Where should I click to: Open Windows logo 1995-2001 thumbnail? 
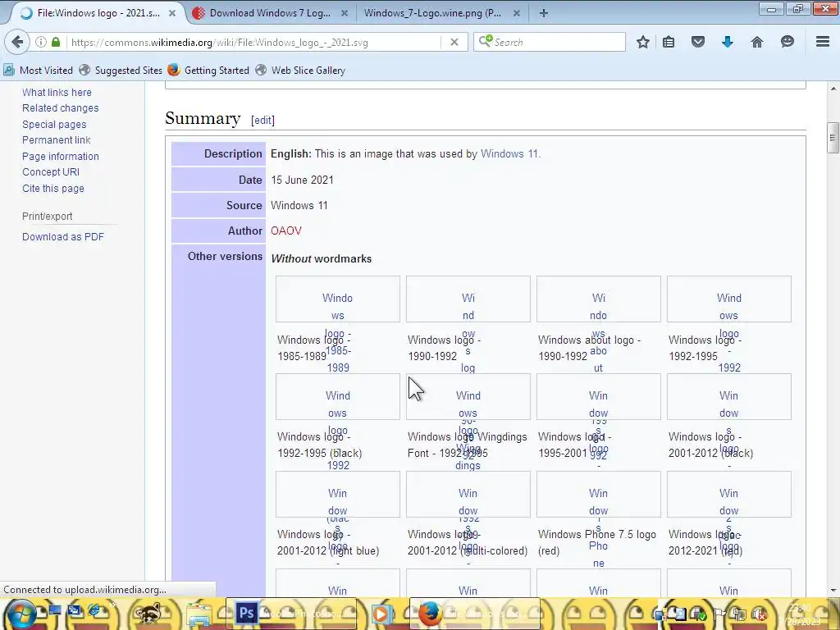(x=598, y=396)
